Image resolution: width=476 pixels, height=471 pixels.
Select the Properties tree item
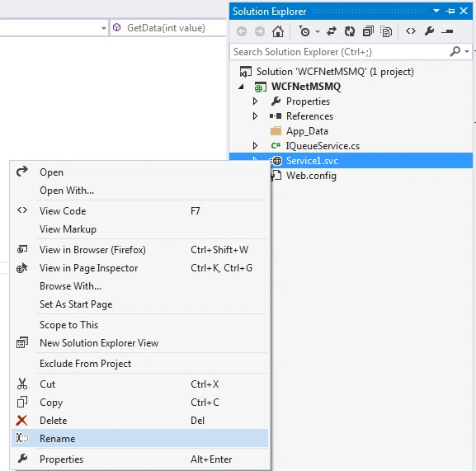pos(308,101)
